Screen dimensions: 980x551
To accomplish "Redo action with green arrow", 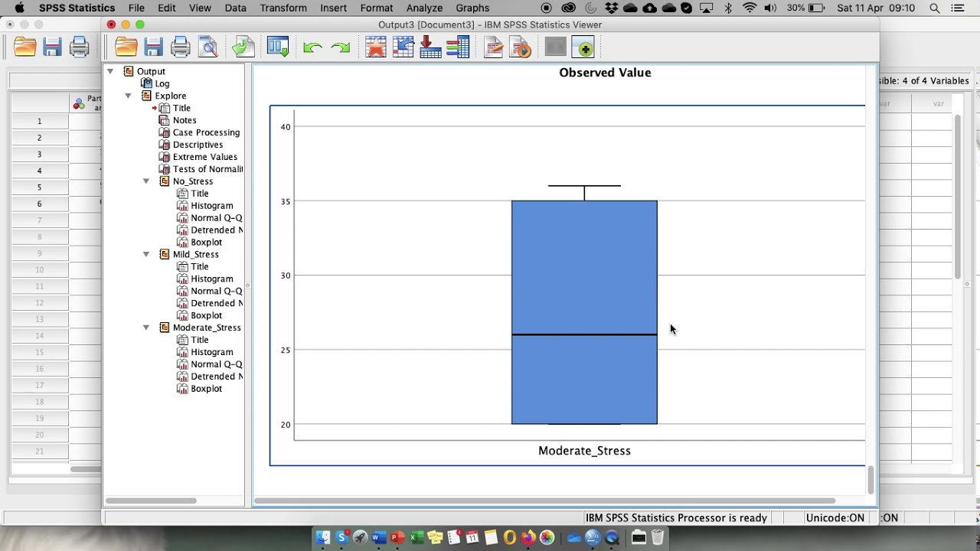I will pos(341,48).
